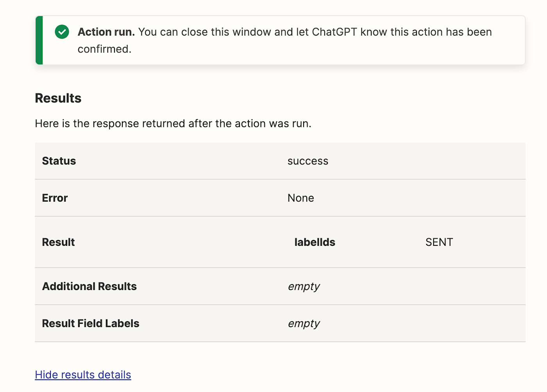Screen dimensions: 547x392
Task: Click the Additional Results label
Action: 89,286
